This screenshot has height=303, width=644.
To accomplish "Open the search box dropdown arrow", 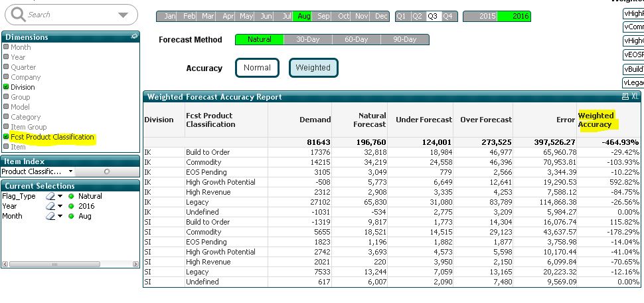I will click(123, 15).
